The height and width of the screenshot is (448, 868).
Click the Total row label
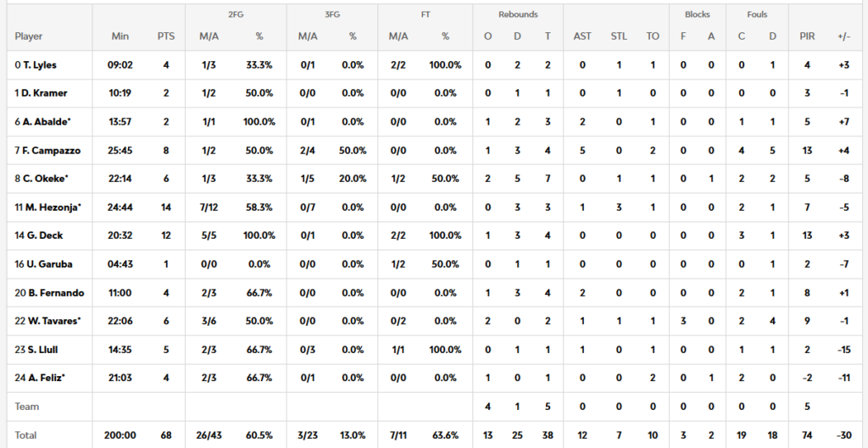pyautogui.click(x=27, y=435)
